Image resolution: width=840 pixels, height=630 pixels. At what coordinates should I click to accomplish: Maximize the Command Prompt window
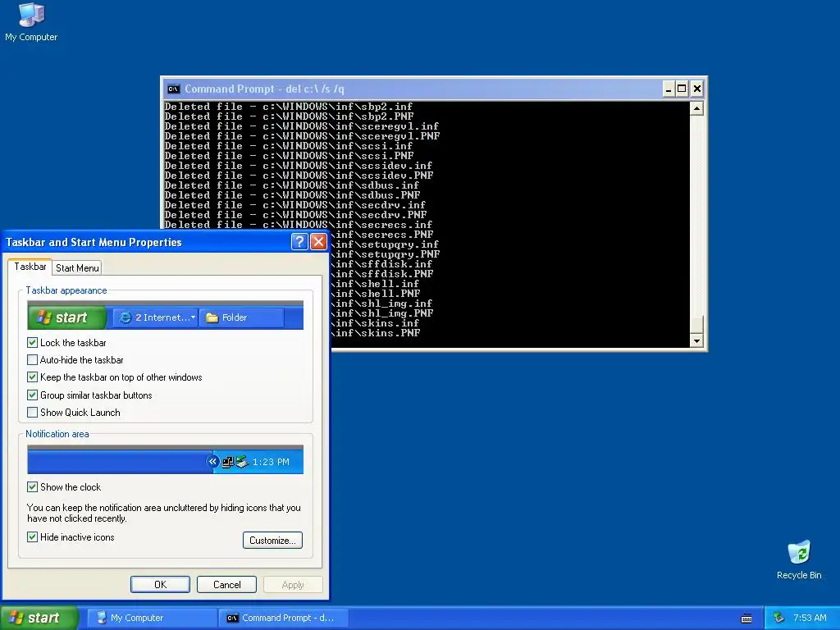click(x=682, y=89)
